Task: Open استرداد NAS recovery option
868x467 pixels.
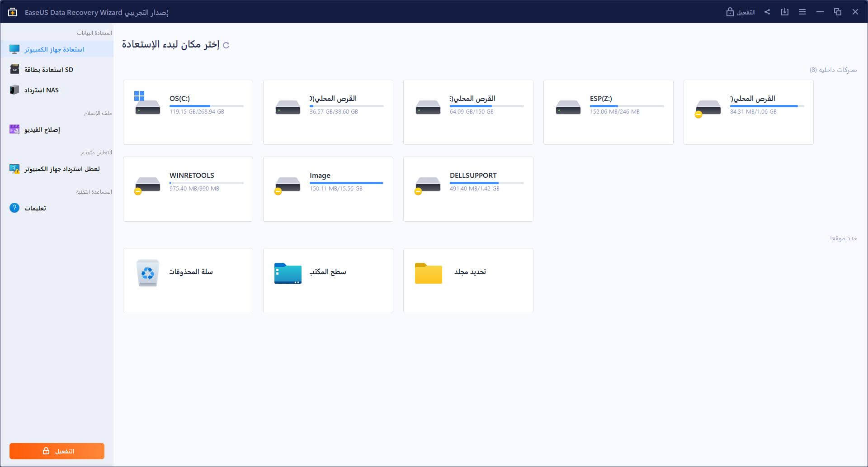Action: (42, 90)
